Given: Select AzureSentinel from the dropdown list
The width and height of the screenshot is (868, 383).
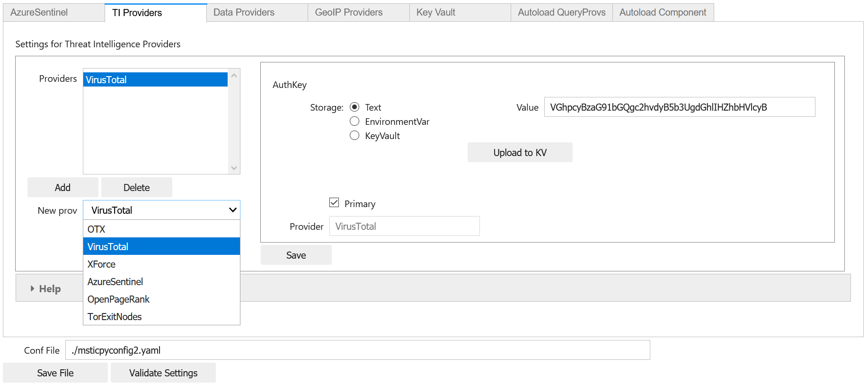Looking at the screenshot, I should point(161,281).
